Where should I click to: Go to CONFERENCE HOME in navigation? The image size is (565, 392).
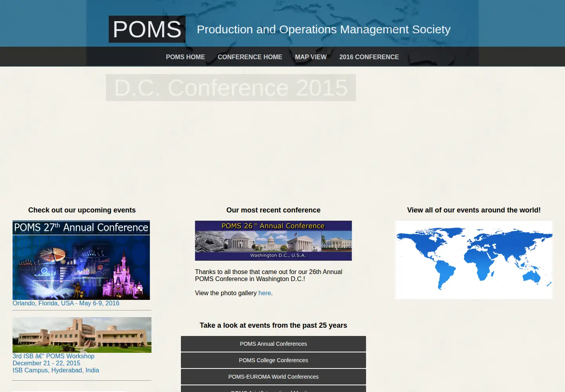(250, 57)
